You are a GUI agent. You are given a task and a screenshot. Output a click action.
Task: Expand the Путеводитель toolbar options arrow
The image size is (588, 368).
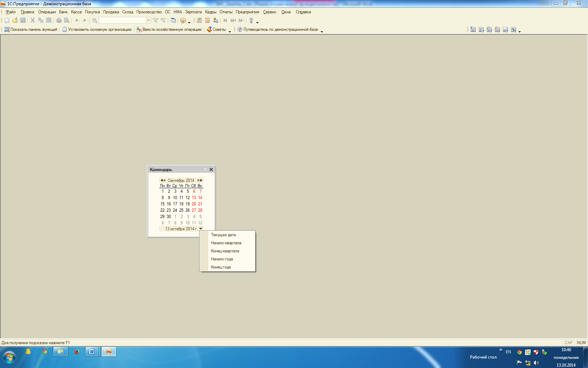click(x=322, y=32)
